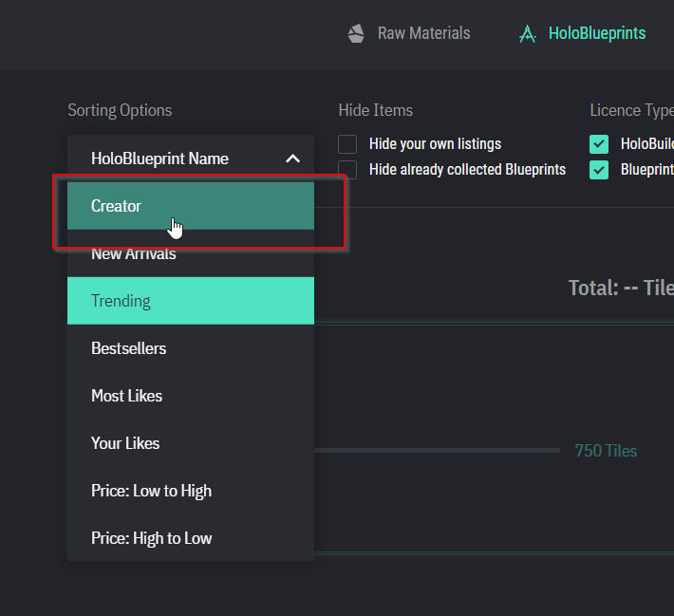Enable Hide your own listings checkbox
This screenshot has height=616, width=674.
pos(348,144)
